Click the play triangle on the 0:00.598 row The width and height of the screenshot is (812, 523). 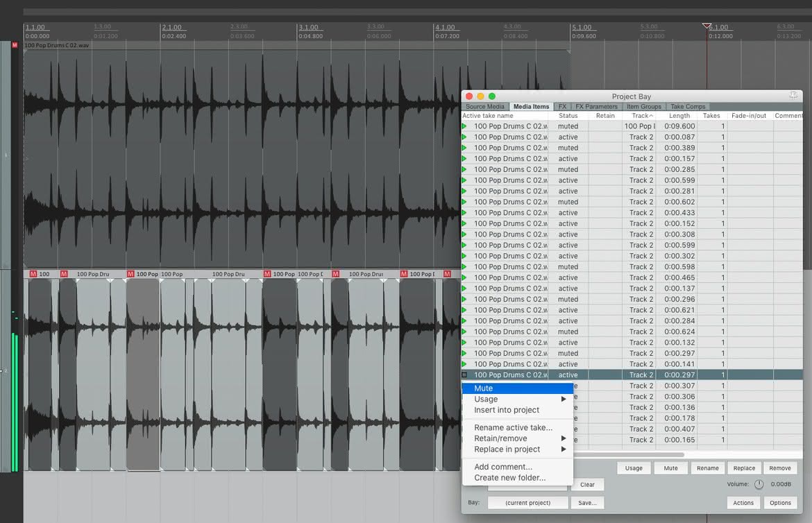pyautogui.click(x=464, y=267)
